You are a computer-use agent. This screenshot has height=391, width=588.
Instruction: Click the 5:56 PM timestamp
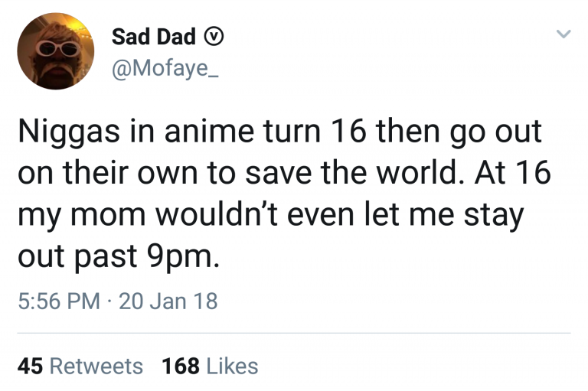pos(58,301)
